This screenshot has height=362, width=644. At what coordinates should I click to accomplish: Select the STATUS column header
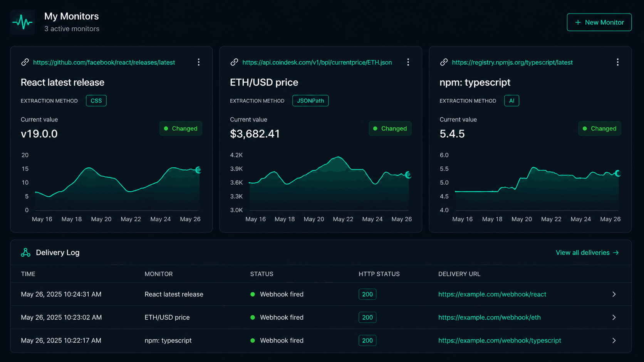(x=262, y=274)
